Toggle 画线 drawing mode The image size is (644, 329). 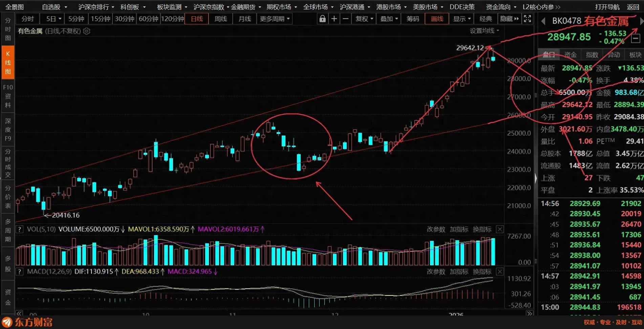coord(437,19)
